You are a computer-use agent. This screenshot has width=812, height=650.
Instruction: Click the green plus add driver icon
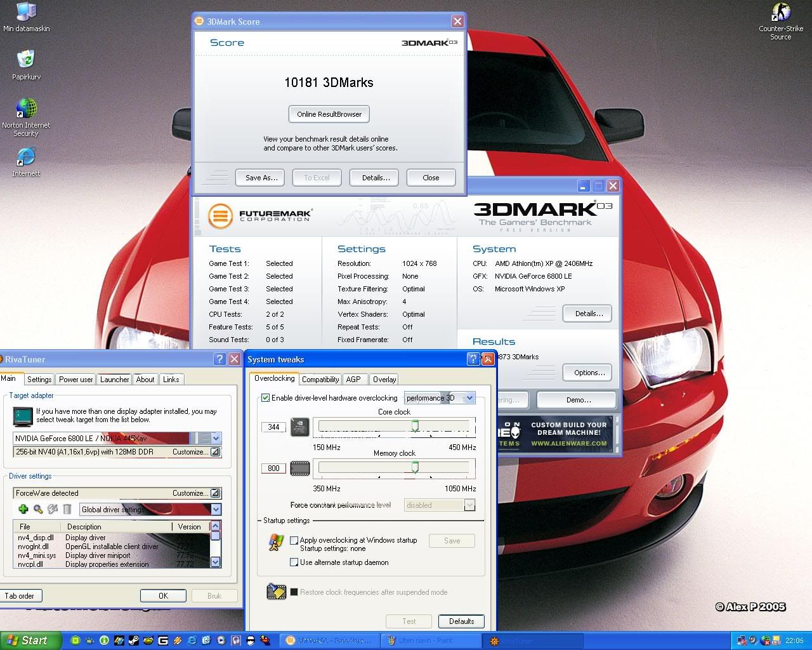[23, 509]
